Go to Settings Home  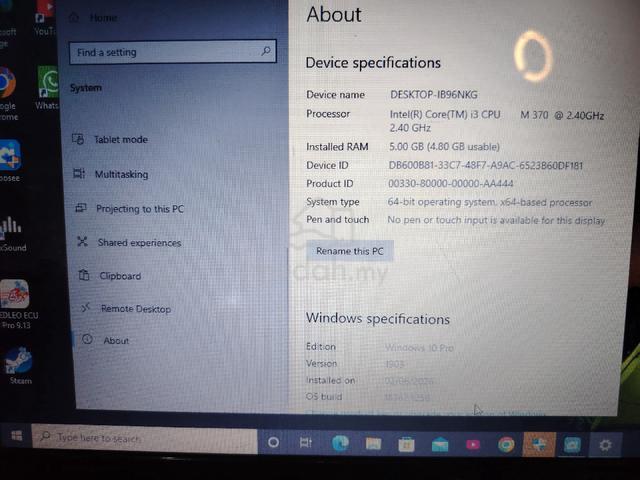click(103, 18)
